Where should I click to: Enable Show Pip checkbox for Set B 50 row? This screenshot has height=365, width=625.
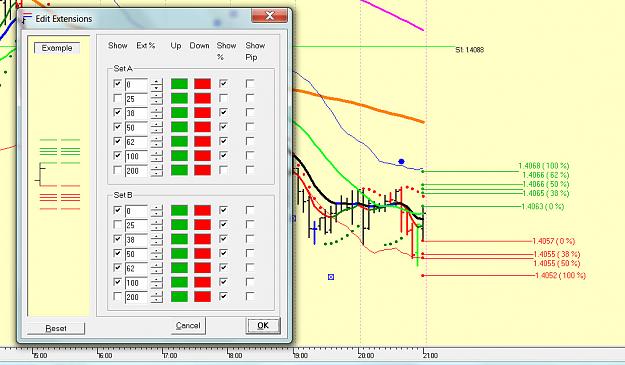click(x=250, y=253)
